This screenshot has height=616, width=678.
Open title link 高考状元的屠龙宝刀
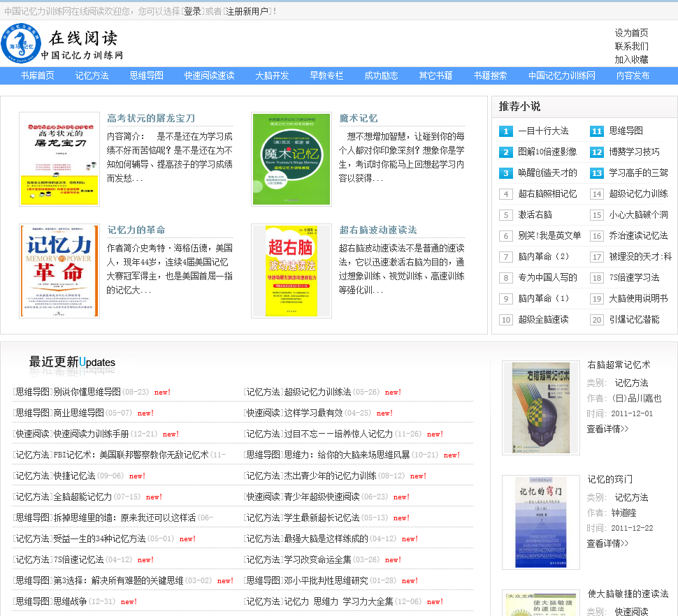151,118
